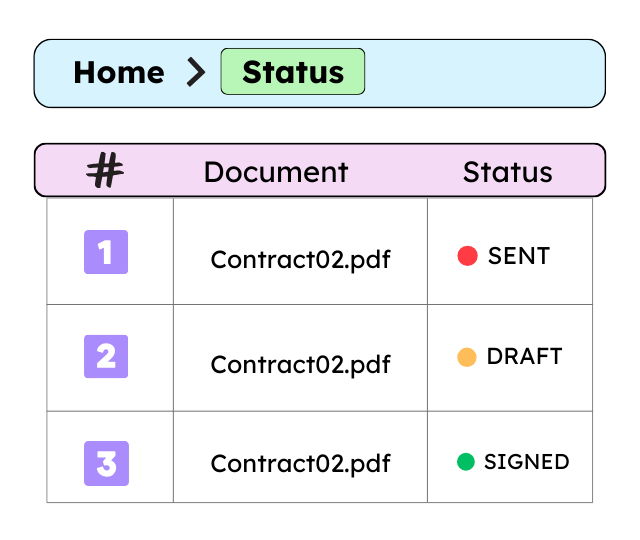Viewport: 640px width, 540px height.
Task: Click the red dot beside SENT
Action: point(467,256)
